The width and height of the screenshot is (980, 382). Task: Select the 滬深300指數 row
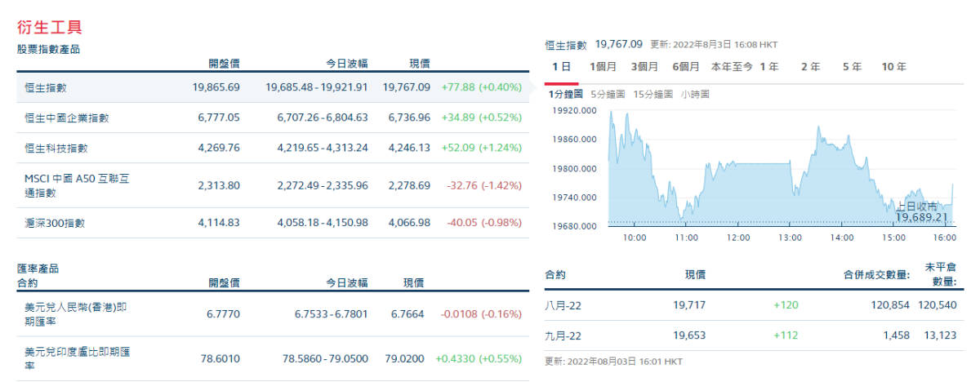(56, 223)
